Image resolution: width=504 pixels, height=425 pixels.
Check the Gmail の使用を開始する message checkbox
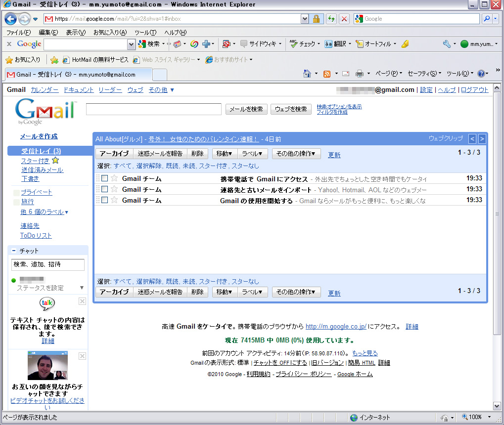[104, 200]
